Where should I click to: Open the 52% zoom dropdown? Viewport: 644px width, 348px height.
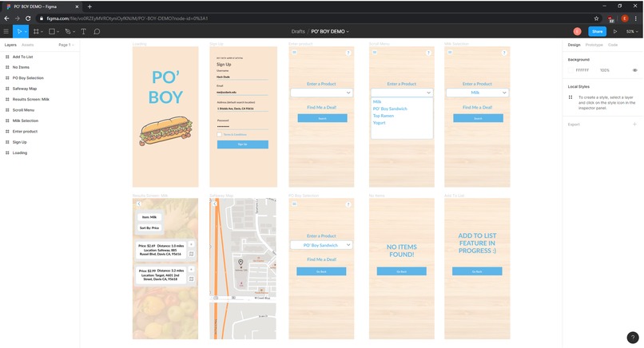(632, 31)
